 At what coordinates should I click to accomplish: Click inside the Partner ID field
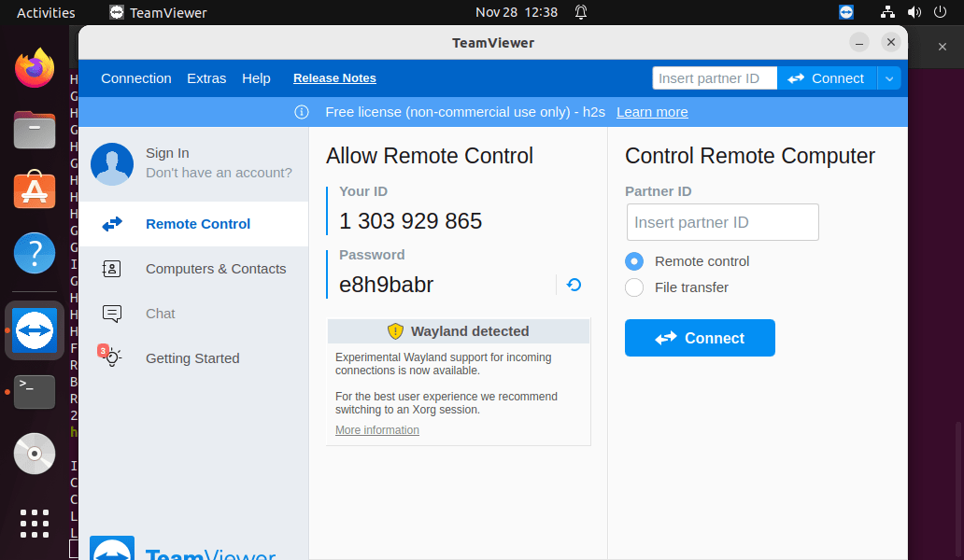pos(722,222)
